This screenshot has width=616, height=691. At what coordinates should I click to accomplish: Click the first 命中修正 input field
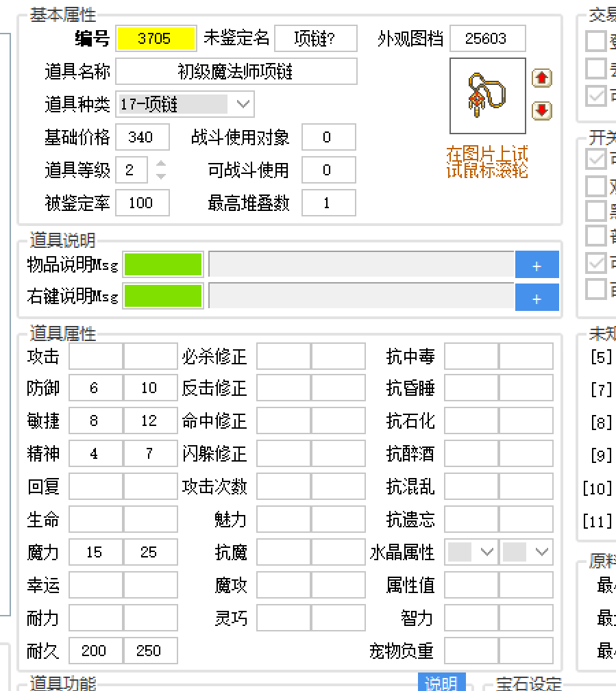284,420
